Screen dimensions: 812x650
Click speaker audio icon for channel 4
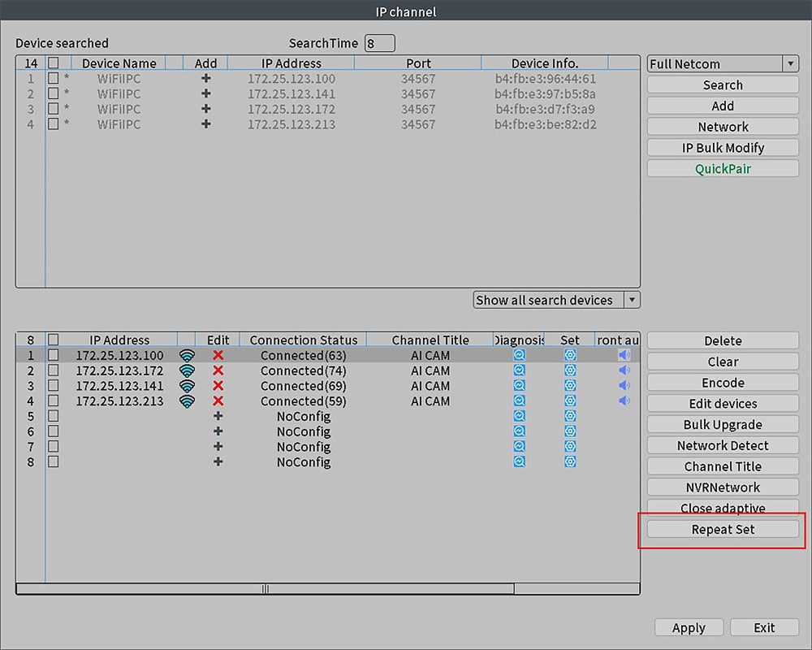[624, 401]
